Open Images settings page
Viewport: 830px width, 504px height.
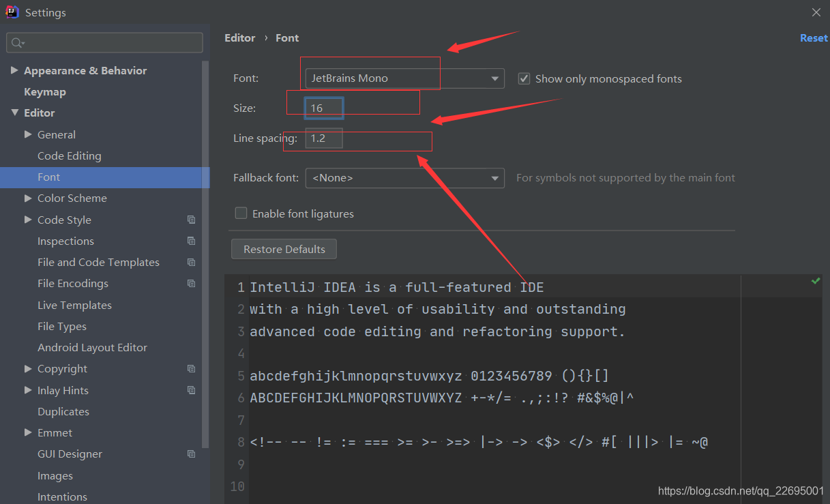pyautogui.click(x=55, y=475)
